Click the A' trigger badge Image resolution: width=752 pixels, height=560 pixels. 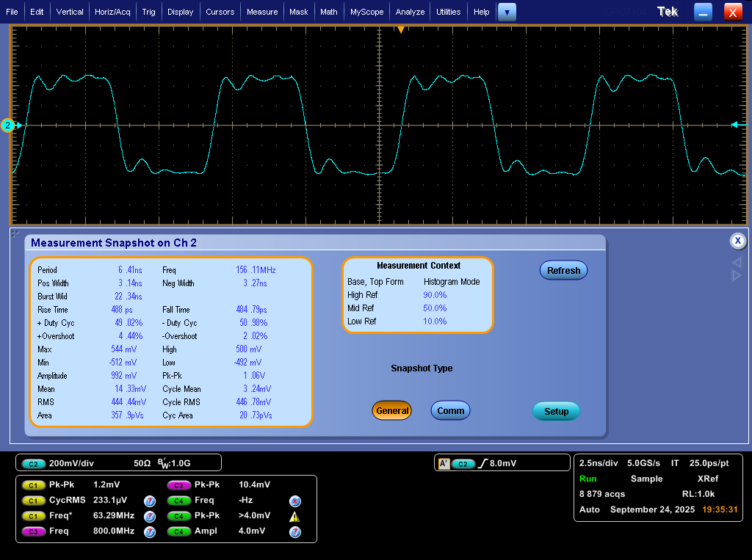[x=444, y=464]
